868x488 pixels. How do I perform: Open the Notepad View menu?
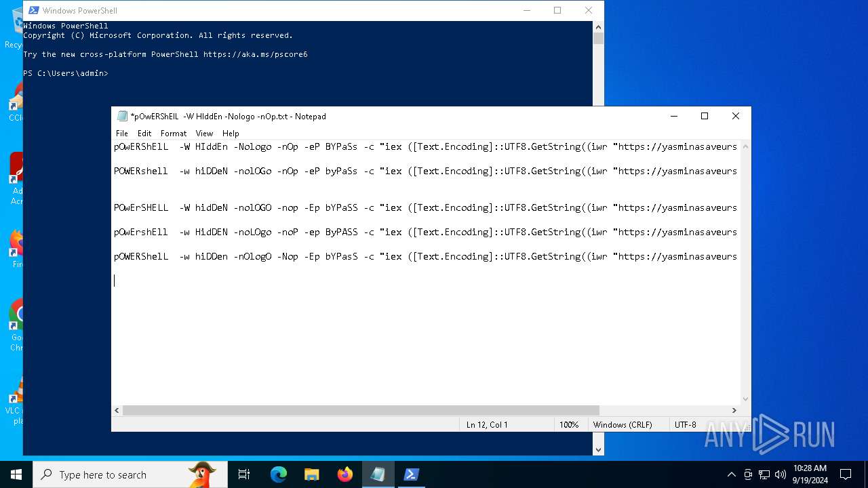click(204, 134)
